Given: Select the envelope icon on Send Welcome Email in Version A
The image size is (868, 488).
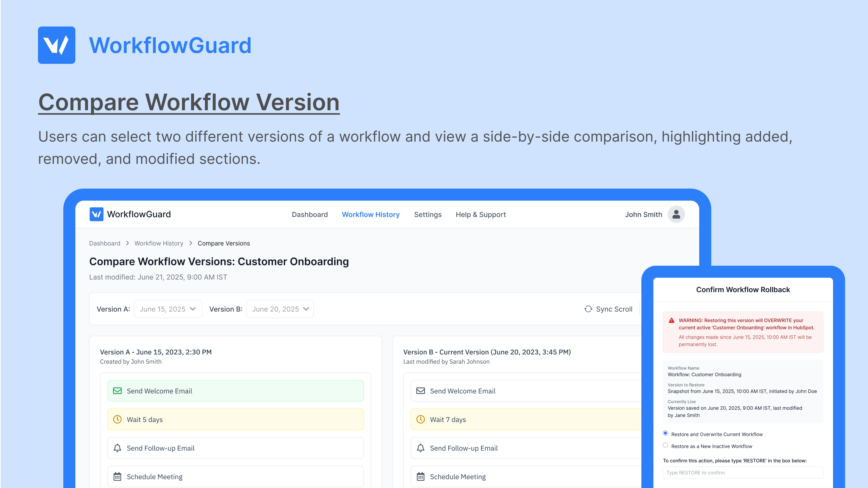Looking at the screenshot, I should click(117, 391).
